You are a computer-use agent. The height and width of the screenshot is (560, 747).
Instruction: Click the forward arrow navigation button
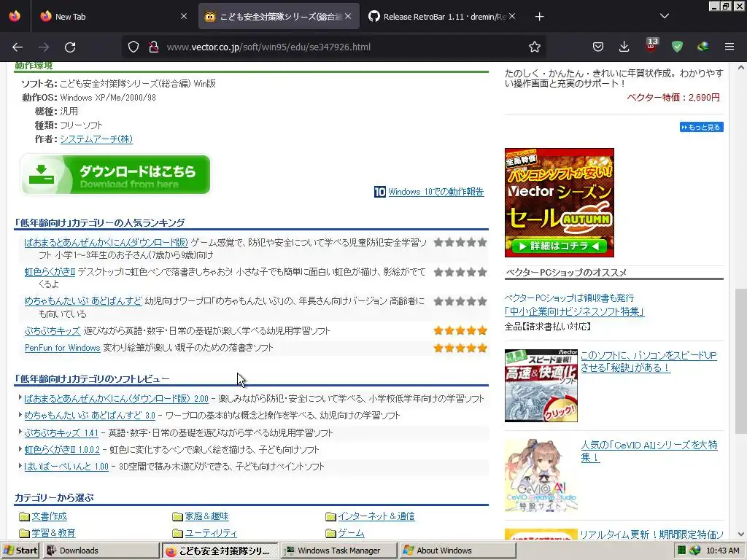pos(44,47)
